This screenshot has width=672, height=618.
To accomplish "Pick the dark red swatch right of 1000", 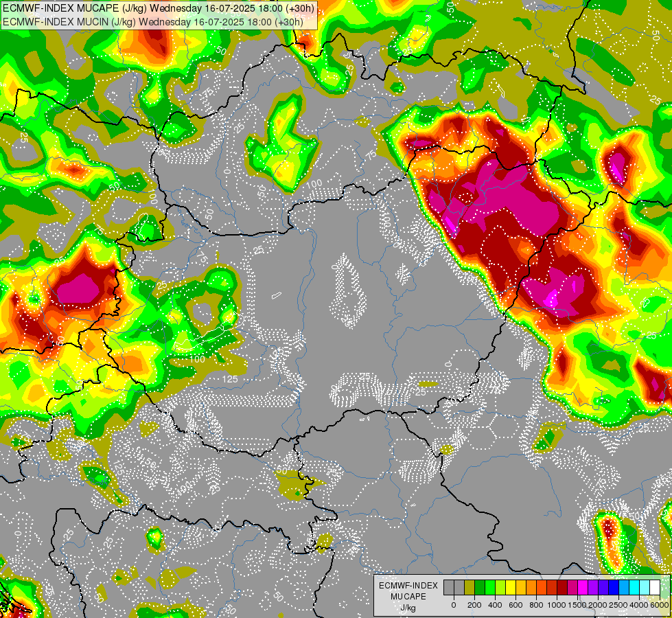I will pos(563,588).
